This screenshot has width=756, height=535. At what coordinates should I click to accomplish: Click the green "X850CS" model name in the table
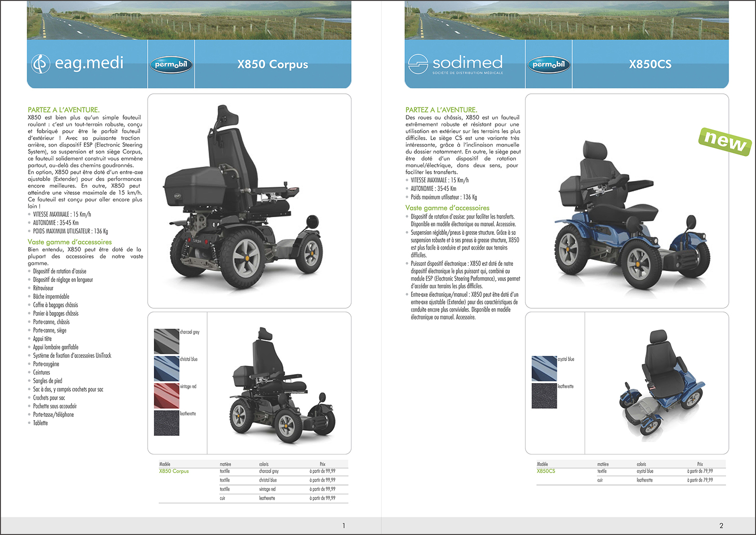click(546, 471)
